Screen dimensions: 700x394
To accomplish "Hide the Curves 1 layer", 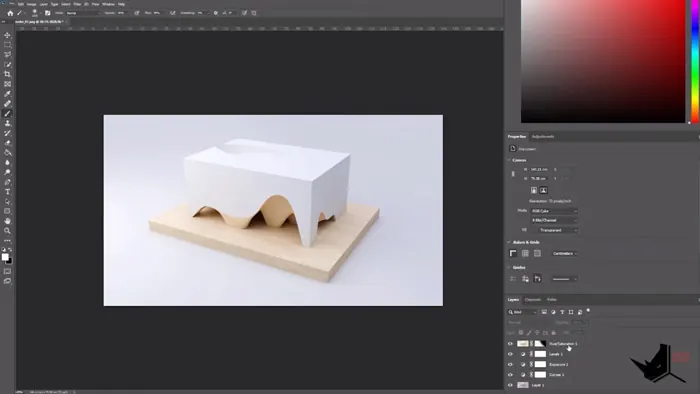I will point(510,375).
